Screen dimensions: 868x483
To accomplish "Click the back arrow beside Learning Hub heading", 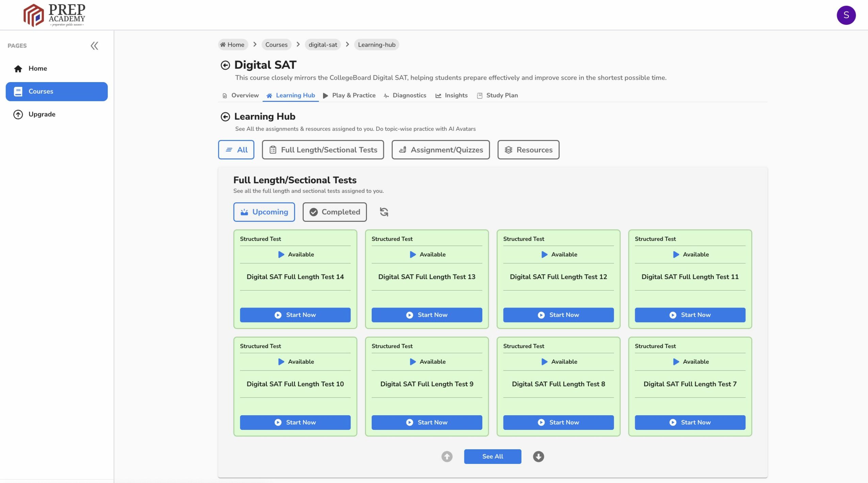I will [225, 117].
